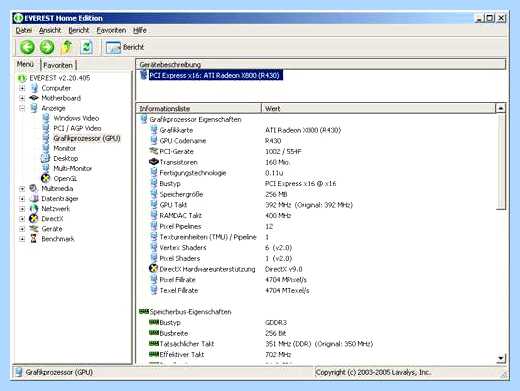Click the EVEREST v2.20.405 root node
Image resolution: width=520 pixels, height=391 pixels.
[60, 78]
